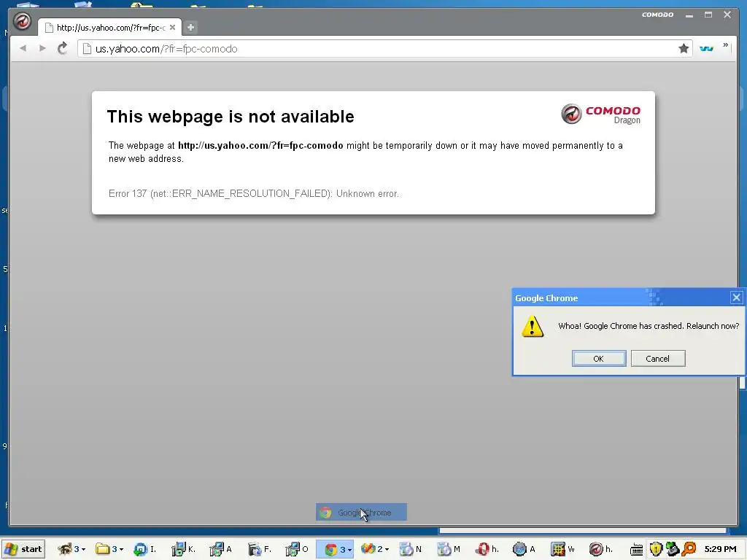The image size is (747, 560).
Task: Switch to the taskbar item labeled I.
Action: (x=145, y=549)
